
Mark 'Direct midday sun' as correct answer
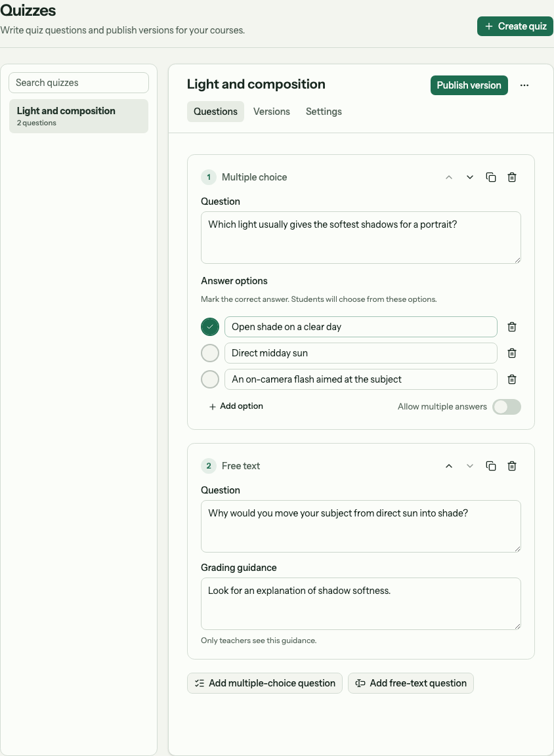click(210, 353)
